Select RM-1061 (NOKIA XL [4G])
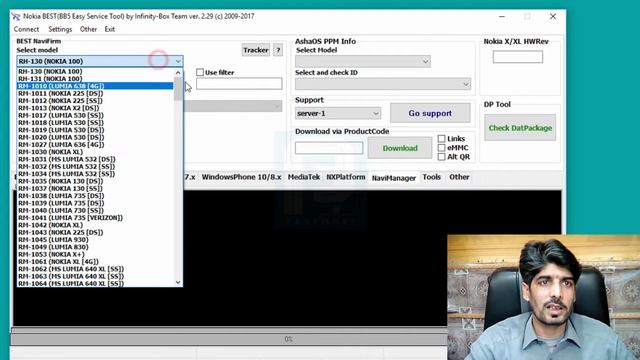640x360 pixels. pos(95,262)
